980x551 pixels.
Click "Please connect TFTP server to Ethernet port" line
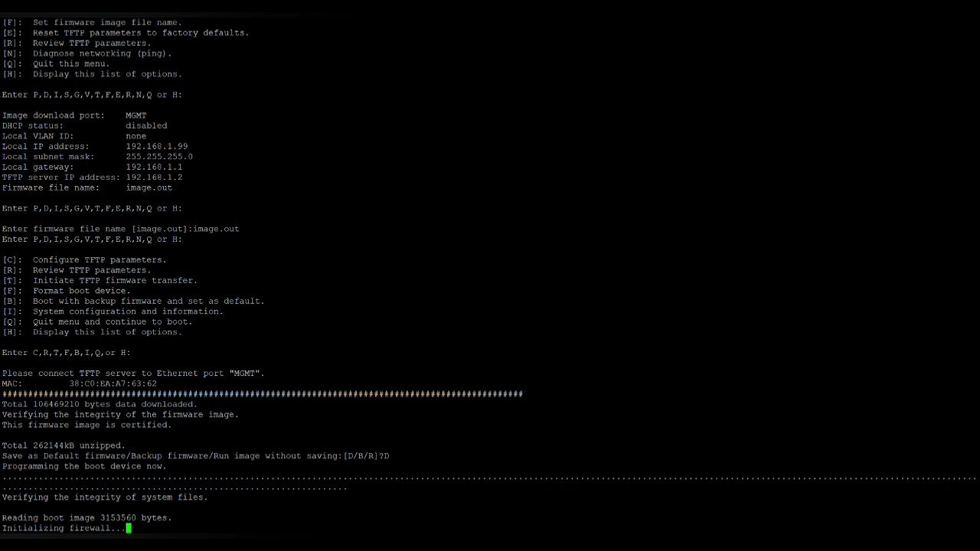[133, 373]
